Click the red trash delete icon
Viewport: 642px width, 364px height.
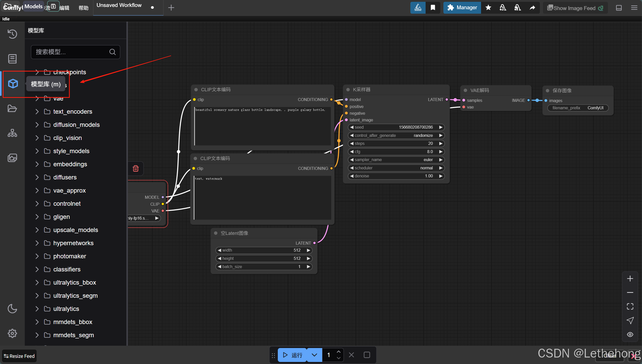pos(136,168)
